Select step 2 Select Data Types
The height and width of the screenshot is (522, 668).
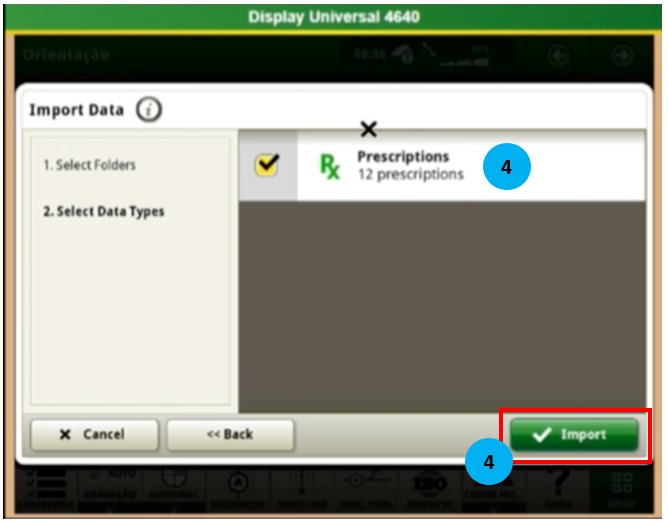point(104,212)
